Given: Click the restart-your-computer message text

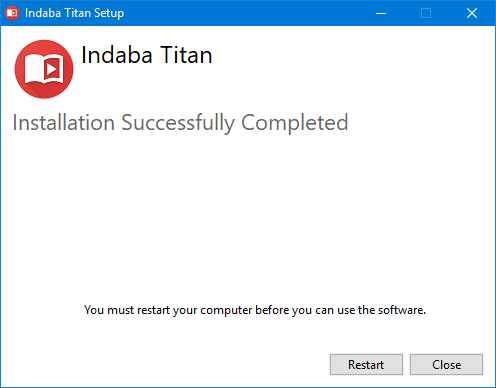Looking at the screenshot, I should point(255,310).
